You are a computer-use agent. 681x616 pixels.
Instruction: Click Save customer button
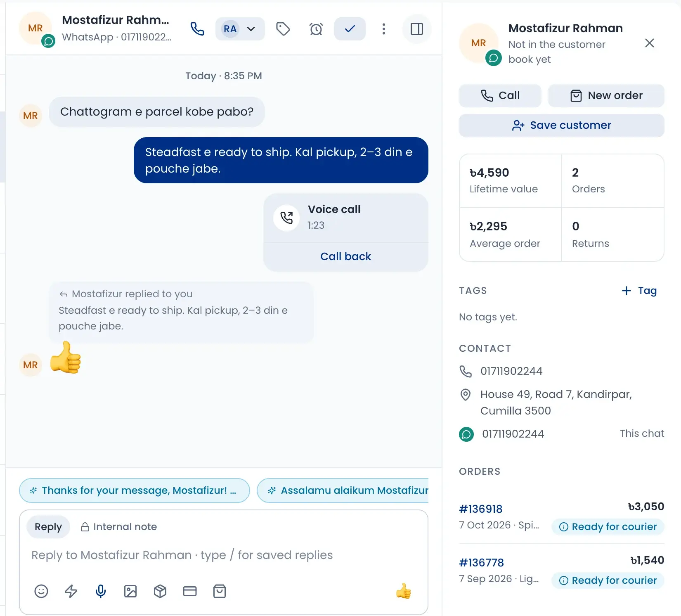click(561, 126)
